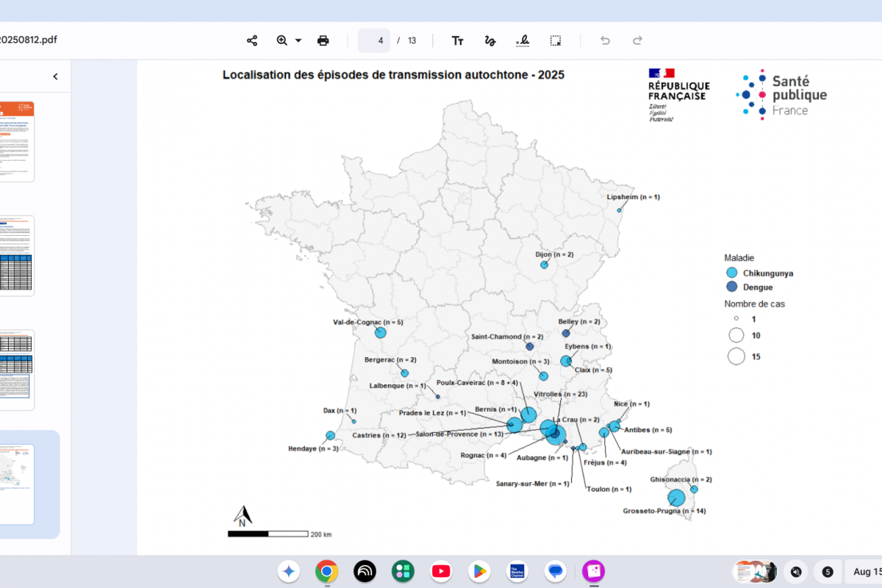The width and height of the screenshot is (882, 588).
Task: Open The Weather Channel app
Action: pos(517,571)
